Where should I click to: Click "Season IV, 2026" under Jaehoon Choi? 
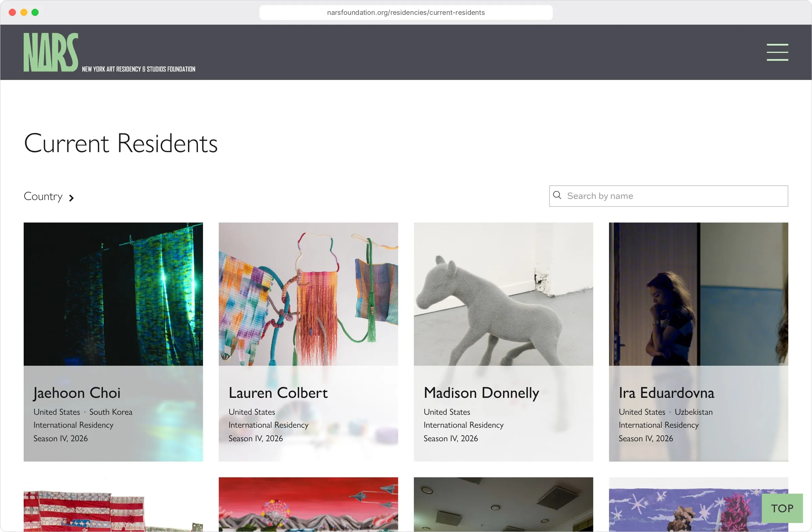61,439
